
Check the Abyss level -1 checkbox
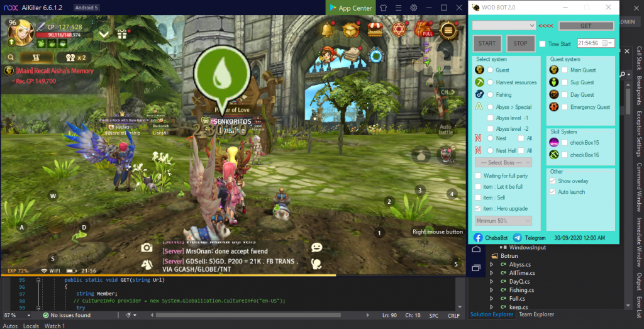(490, 118)
